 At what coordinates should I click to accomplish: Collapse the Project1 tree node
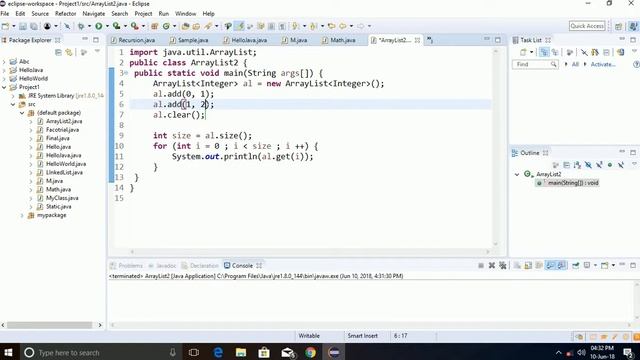[x=4, y=87]
